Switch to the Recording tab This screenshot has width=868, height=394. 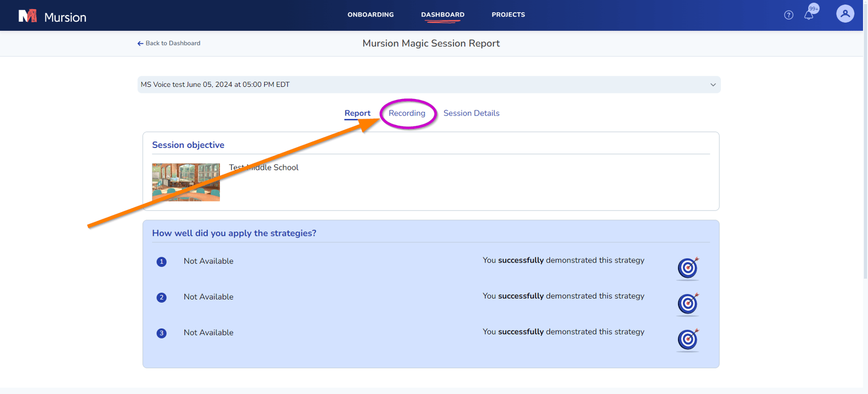pyautogui.click(x=407, y=113)
